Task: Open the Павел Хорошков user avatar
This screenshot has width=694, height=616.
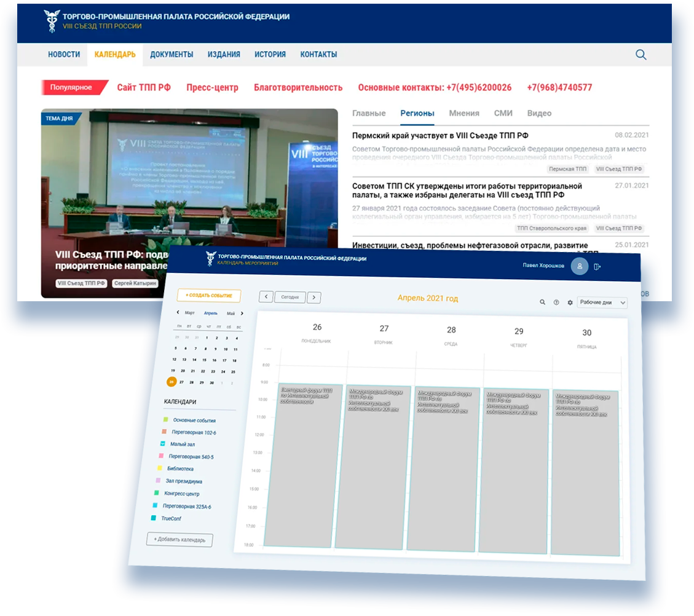Action: pyautogui.click(x=580, y=266)
